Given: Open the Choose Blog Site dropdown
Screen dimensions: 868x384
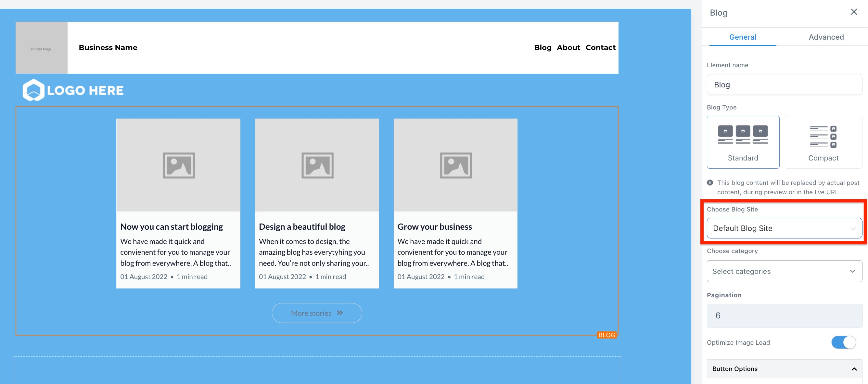Looking at the screenshot, I should click(784, 228).
